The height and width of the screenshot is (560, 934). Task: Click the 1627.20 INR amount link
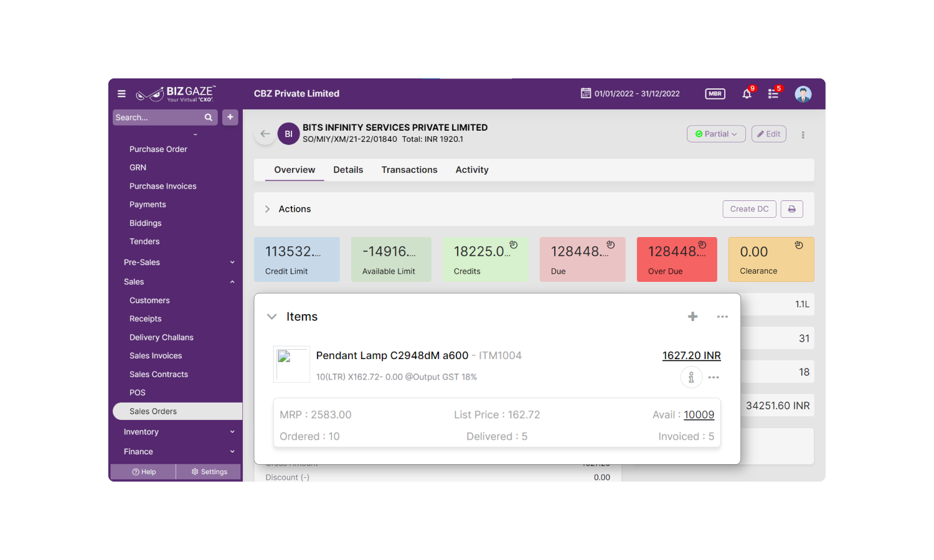[691, 355]
